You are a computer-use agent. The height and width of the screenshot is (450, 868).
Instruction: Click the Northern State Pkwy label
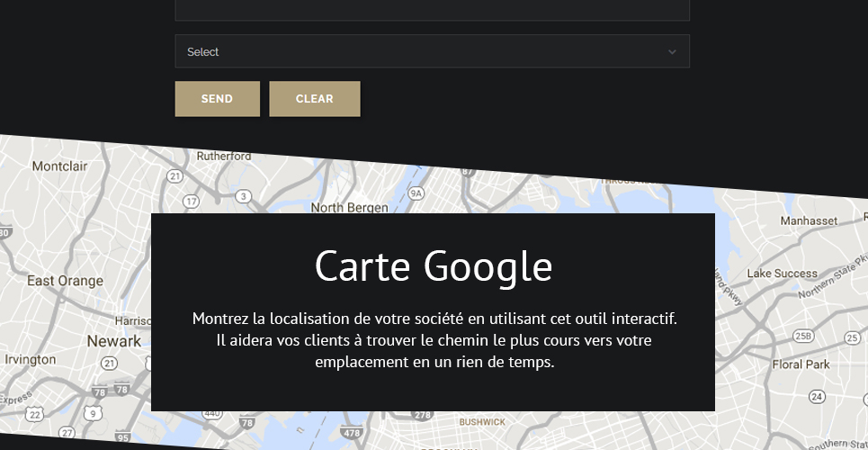coord(835,276)
